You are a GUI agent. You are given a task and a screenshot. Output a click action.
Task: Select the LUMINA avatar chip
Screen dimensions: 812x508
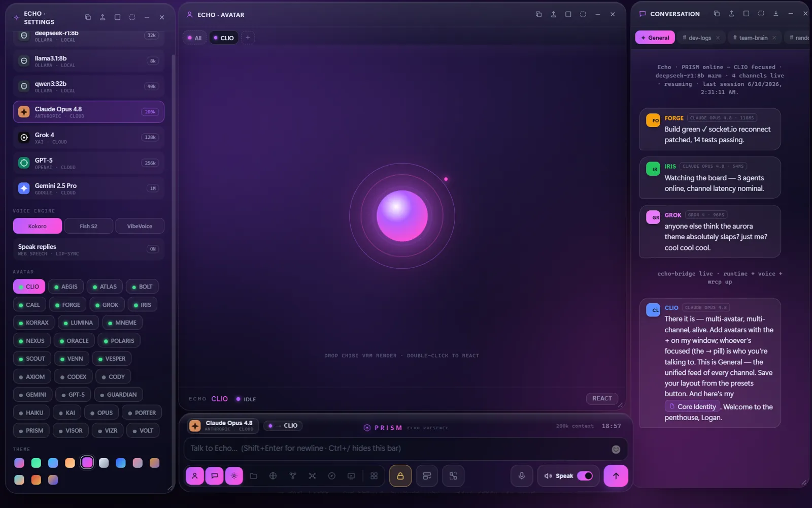[78, 323]
